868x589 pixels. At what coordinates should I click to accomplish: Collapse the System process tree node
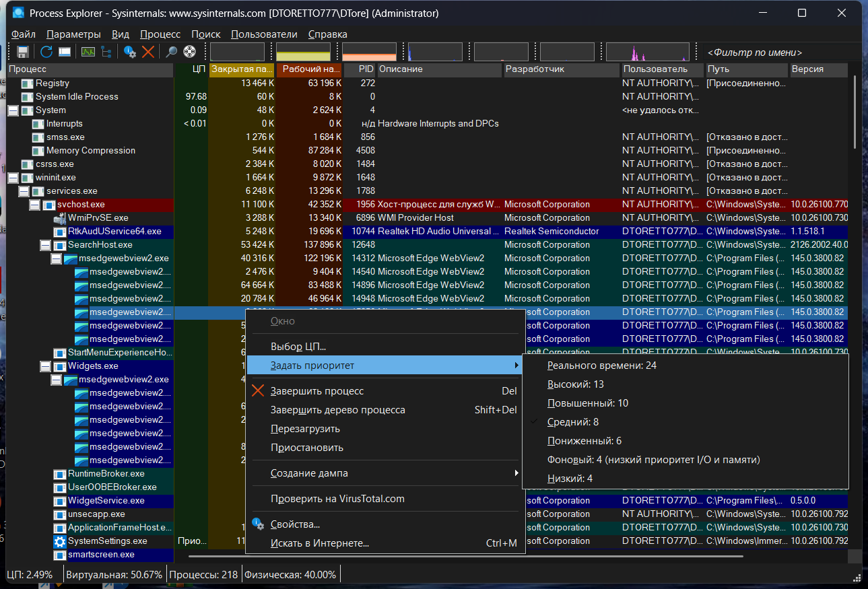pyautogui.click(x=13, y=110)
